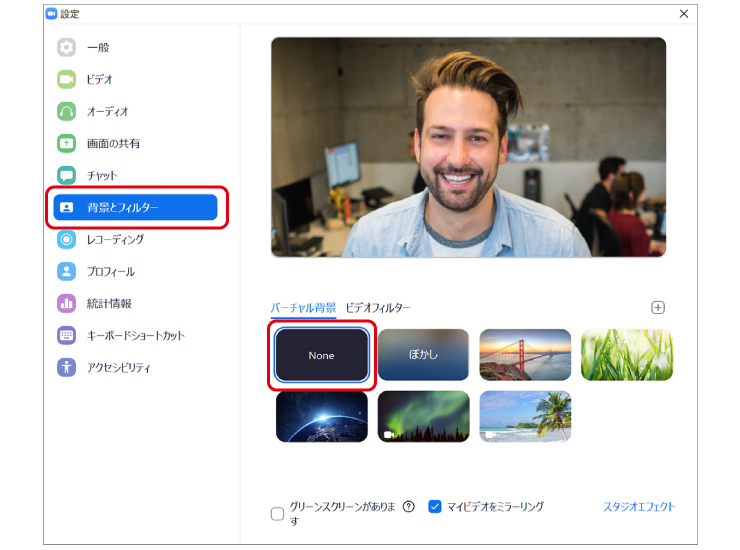This screenshot has height=550, width=740.
Task: Click the Profile (プロフィール) person icon
Action: pyautogui.click(x=67, y=271)
